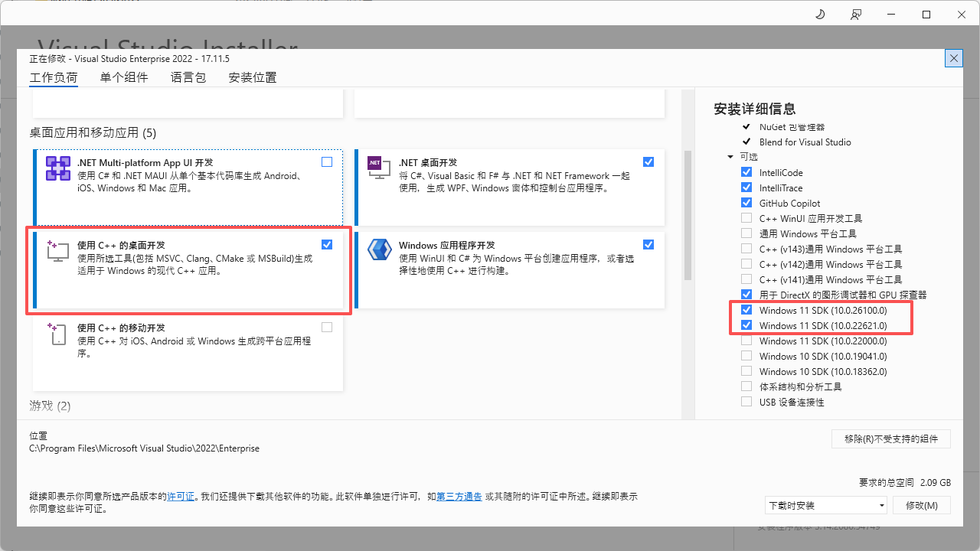Screen dimensions: 980x551
Task: Uncheck Windows 11 SDK (10.0.22621.0)
Action: point(746,325)
